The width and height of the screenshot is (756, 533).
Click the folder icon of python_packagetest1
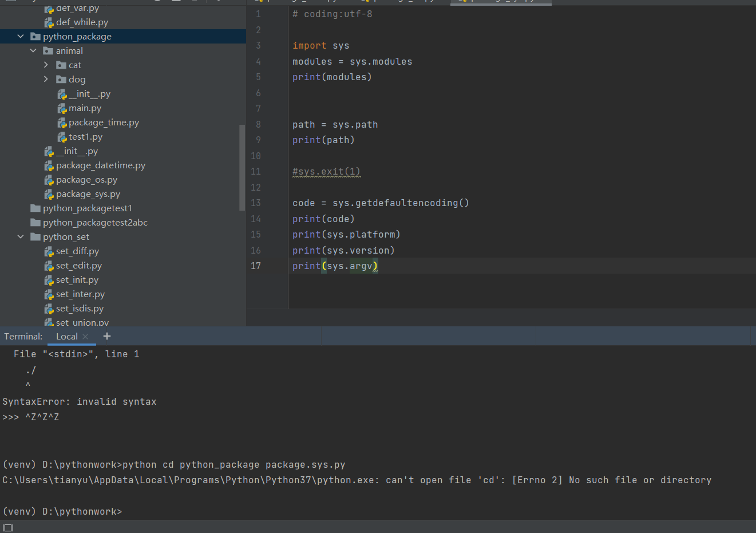pyautogui.click(x=35, y=208)
